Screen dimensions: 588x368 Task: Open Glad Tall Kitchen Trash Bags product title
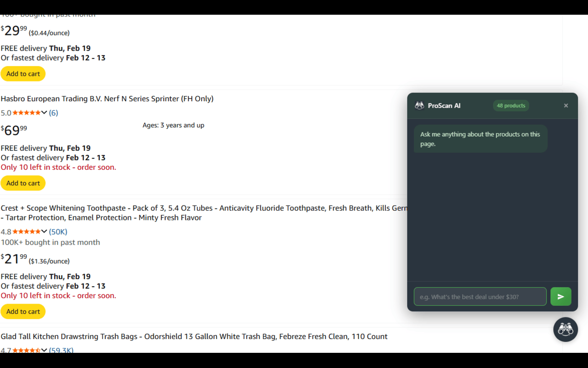[x=194, y=337]
